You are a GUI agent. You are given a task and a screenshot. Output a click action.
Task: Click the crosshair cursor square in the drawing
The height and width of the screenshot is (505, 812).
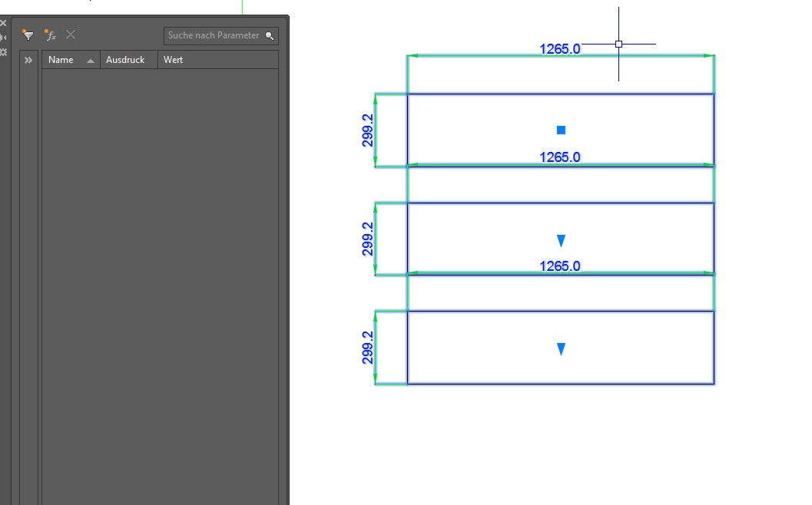tap(618, 44)
